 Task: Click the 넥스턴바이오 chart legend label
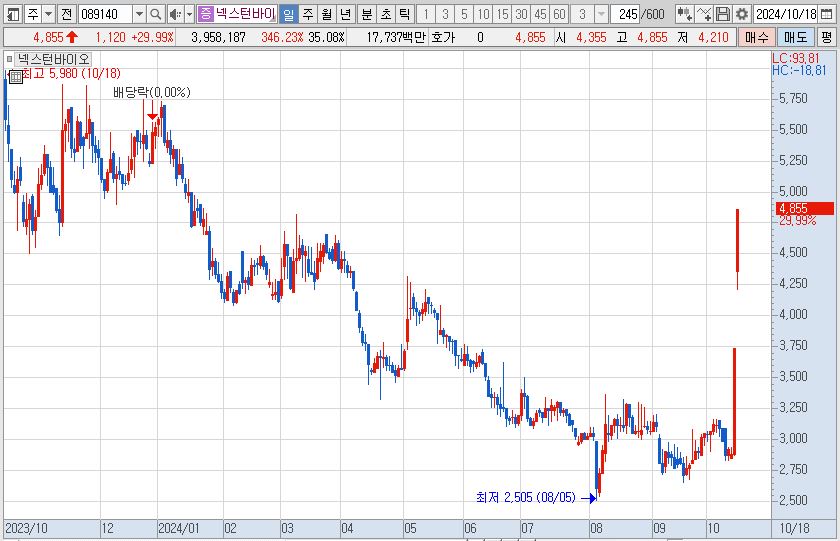[53, 59]
